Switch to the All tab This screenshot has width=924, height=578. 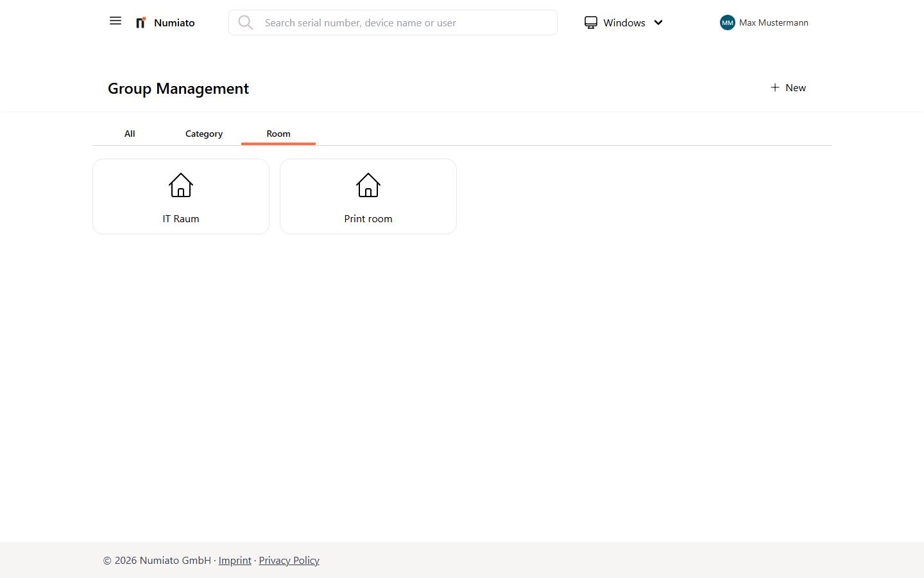pos(129,134)
